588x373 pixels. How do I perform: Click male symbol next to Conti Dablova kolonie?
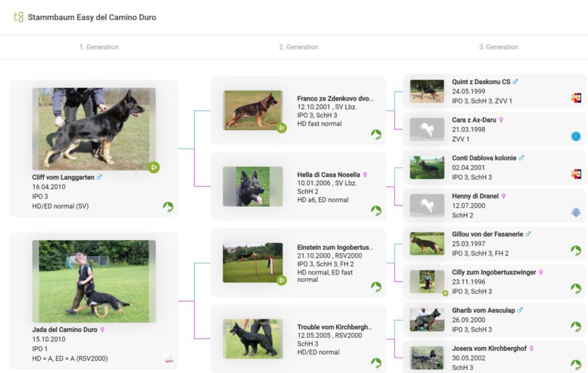pos(521,158)
